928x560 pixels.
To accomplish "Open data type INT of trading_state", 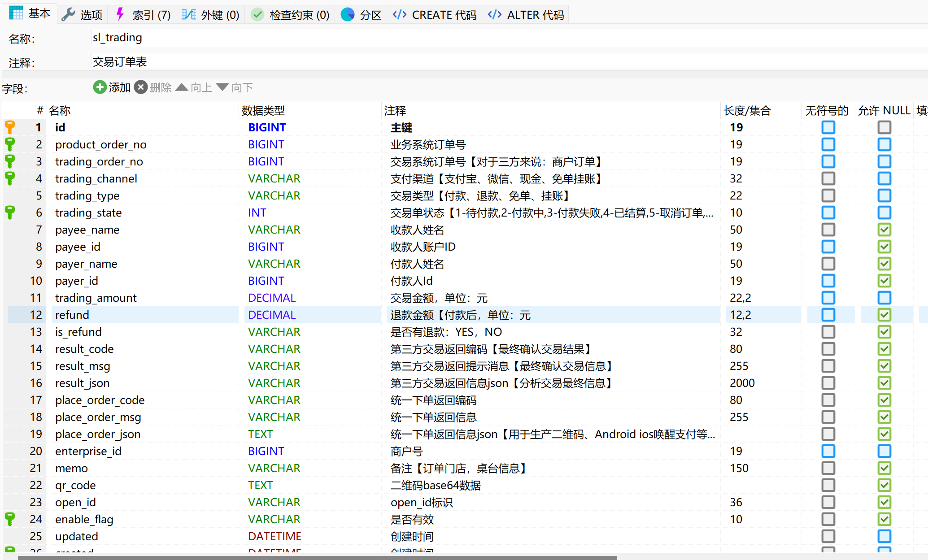I will pyautogui.click(x=257, y=213).
